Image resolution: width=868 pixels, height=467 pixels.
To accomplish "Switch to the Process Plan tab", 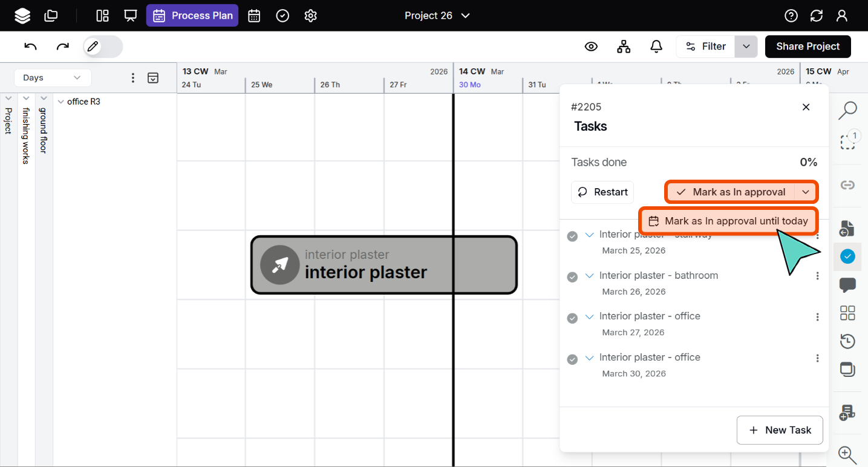I will (192, 16).
